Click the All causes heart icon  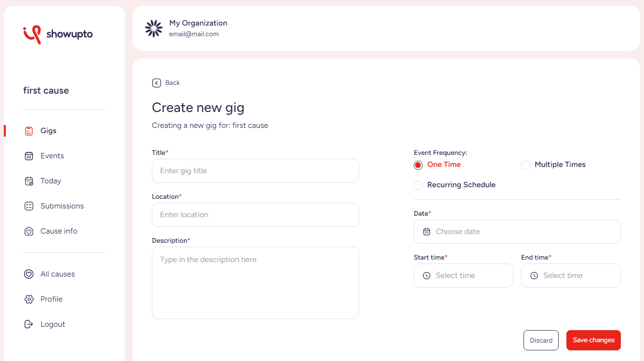click(29, 274)
